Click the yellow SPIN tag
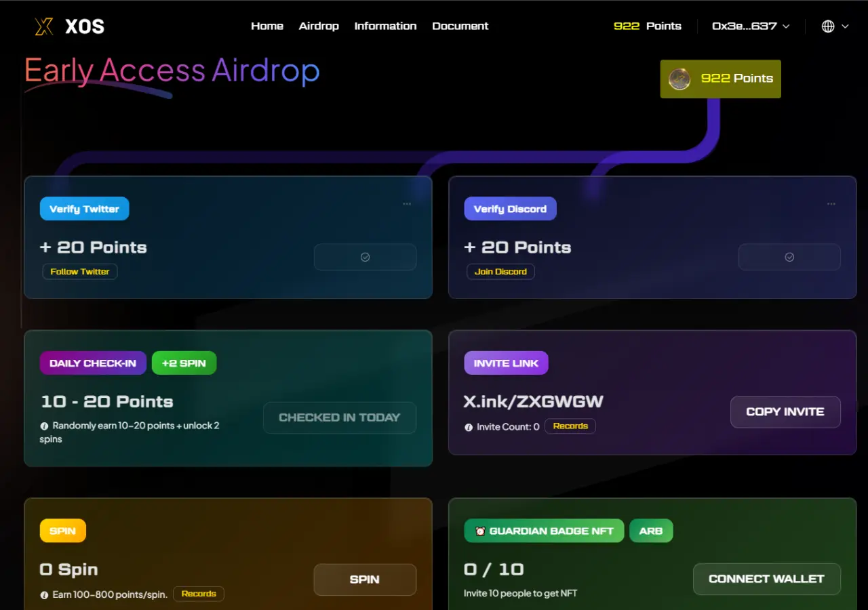The width and height of the screenshot is (868, 610). pos(63,531)
